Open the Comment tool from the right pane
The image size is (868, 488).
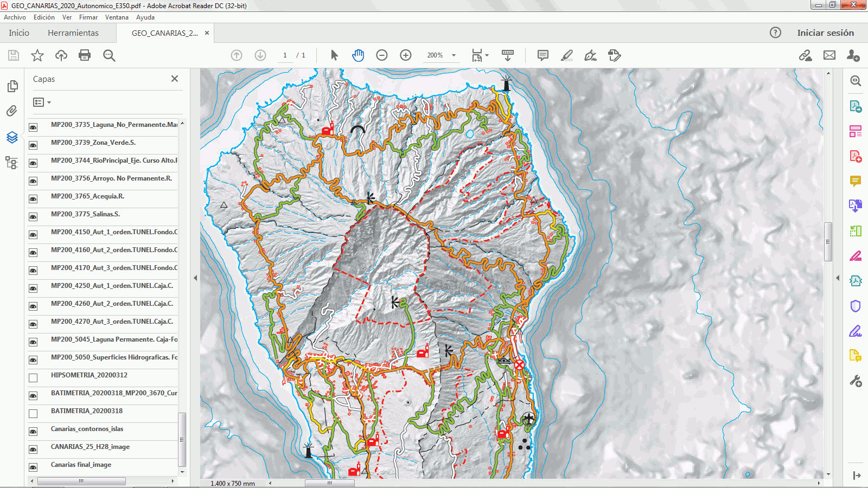click(x=856, y=181)
